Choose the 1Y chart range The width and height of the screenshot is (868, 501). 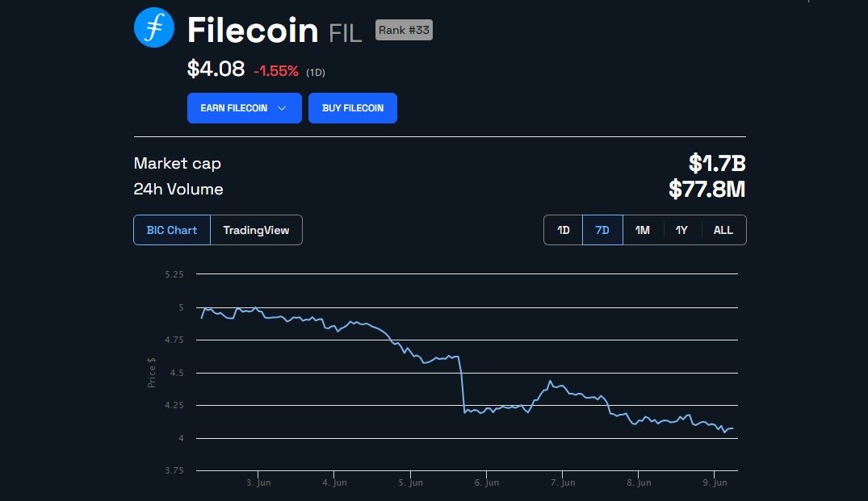pyautogui.click(x=682, y=230)
